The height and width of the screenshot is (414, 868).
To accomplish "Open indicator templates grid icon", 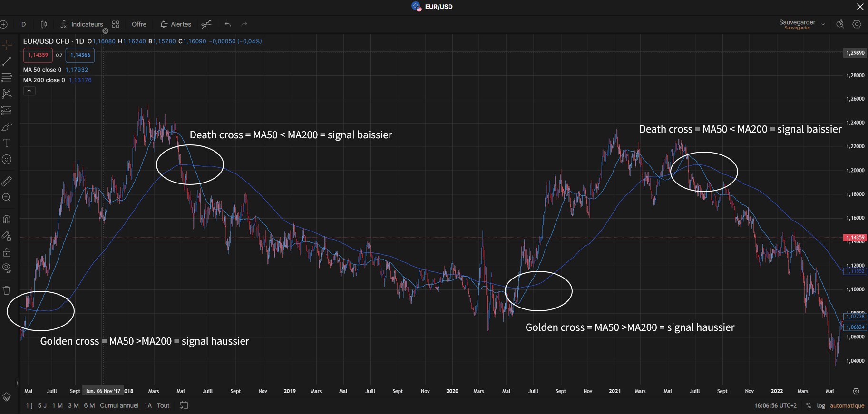I will (116, 24).
